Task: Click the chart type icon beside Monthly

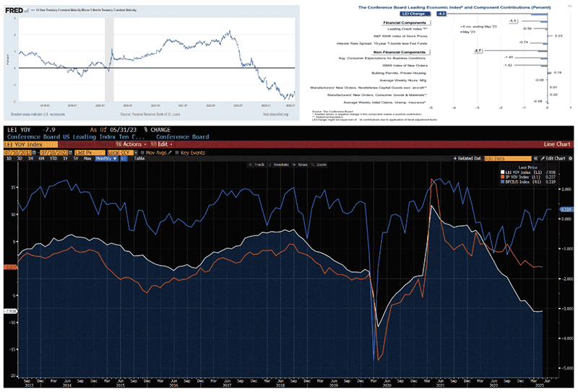Action: point(124,158)
